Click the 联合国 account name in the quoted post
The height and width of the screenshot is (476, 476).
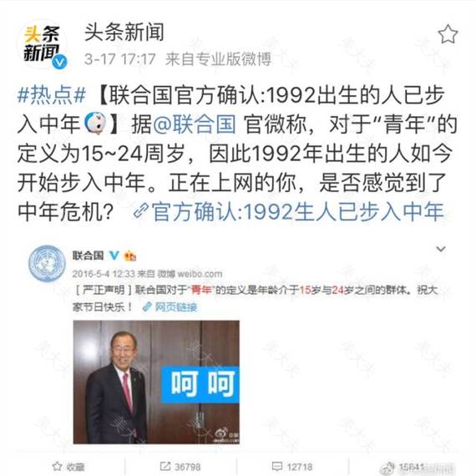point(88,256)
